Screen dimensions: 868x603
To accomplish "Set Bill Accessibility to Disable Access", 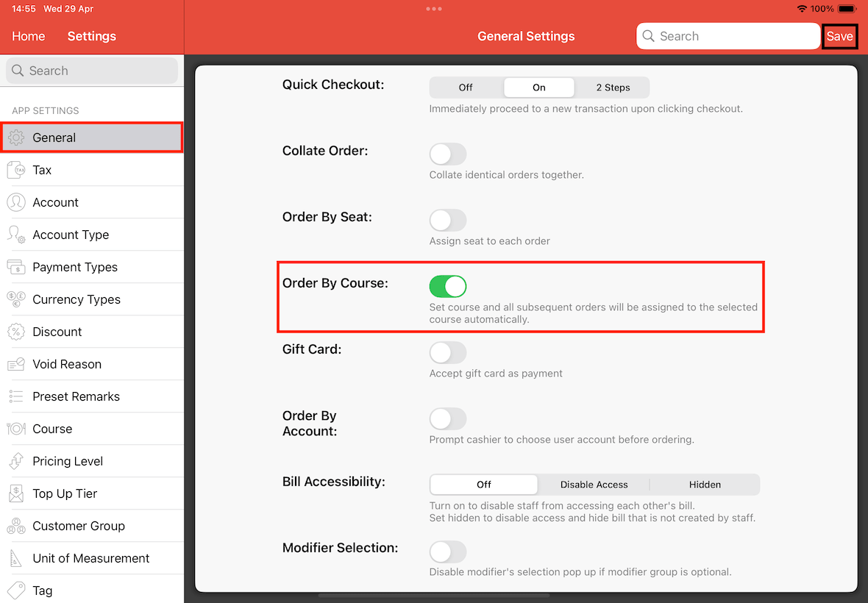I will [x=594, y=485].
